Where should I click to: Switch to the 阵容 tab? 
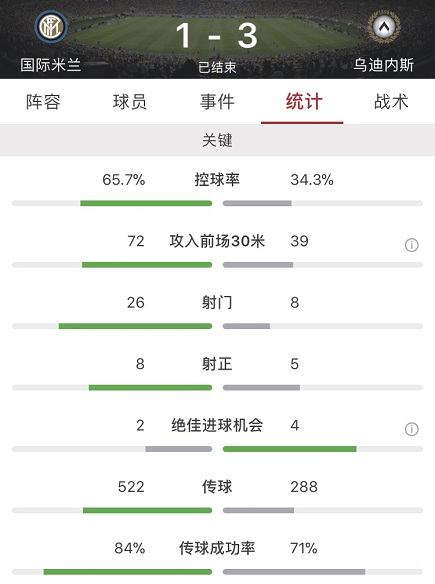(x=43, y=102)
